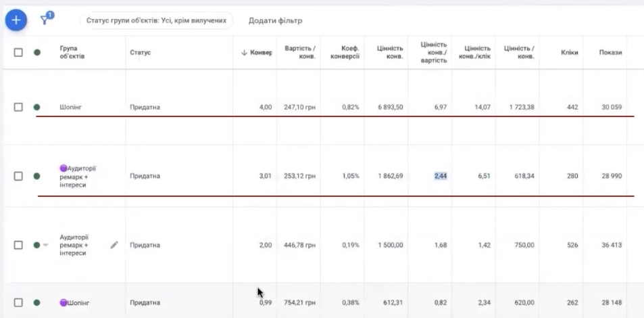Image resolution: width=644 pixels, height=318 pixels.
Task: Open Аудиторії ремарк + інтереси with purple circle
Action: (81, 176)
